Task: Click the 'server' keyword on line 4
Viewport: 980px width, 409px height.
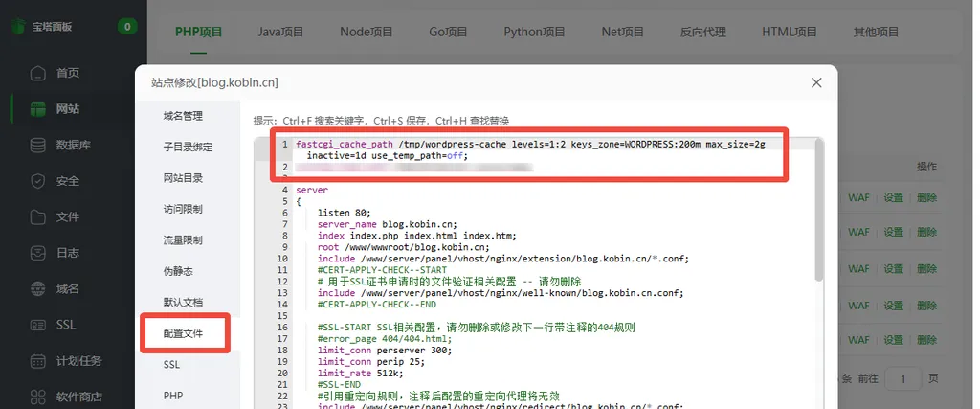Action: point(312,190)
